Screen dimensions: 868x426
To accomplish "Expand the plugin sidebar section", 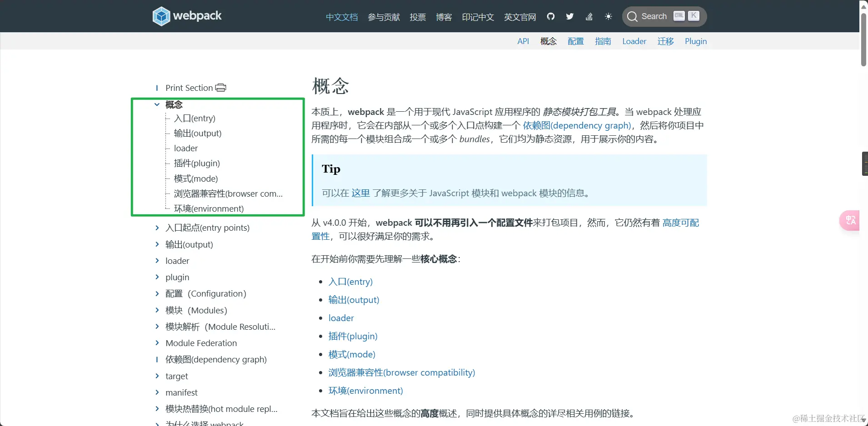I will click(157, 277).
